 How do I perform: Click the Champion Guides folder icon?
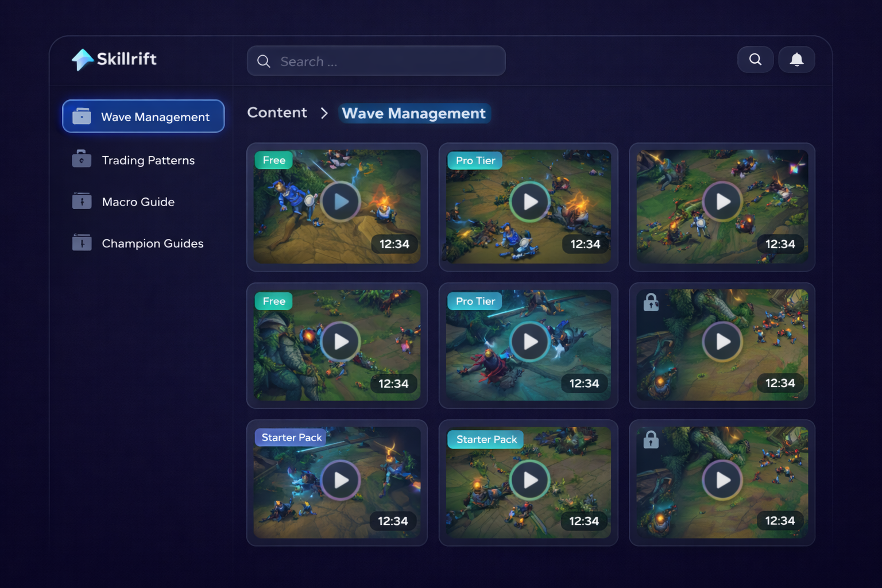82,243
